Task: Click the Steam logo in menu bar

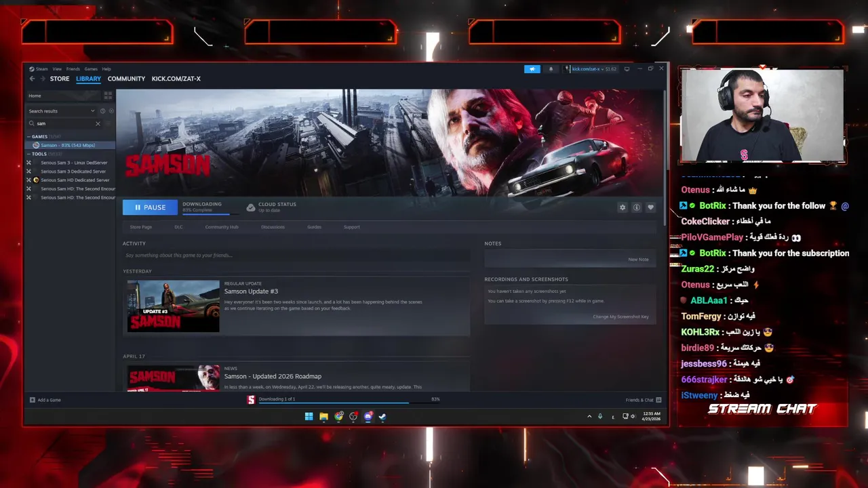Action: pos(32,68)
